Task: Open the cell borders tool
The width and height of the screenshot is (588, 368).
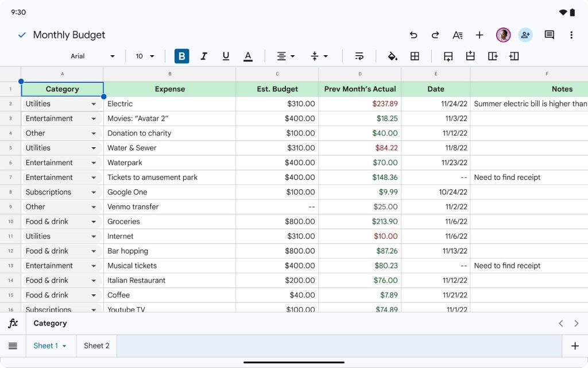Action: click(x=415, y=56)
